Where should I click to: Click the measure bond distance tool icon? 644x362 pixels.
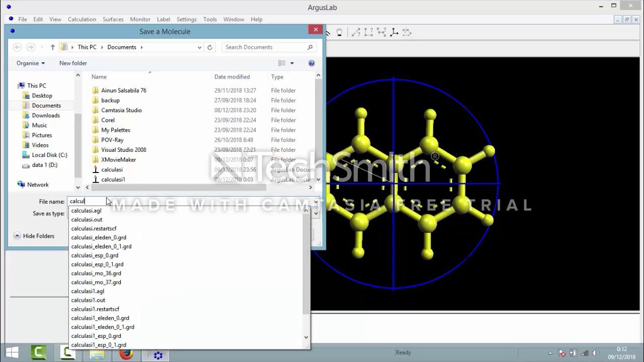356,33
